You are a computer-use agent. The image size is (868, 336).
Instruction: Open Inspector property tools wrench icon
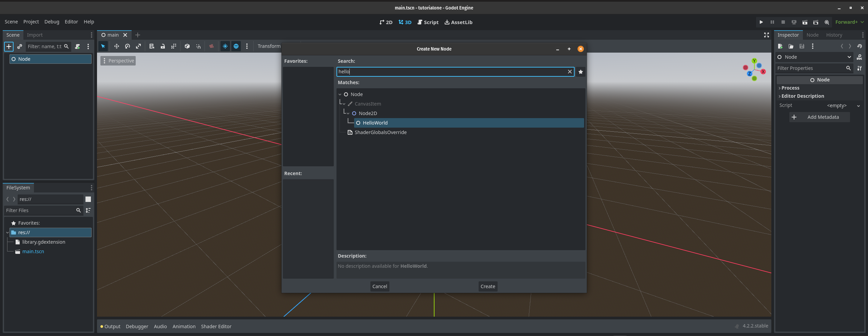pyautogui.click(x=860, y=68)
